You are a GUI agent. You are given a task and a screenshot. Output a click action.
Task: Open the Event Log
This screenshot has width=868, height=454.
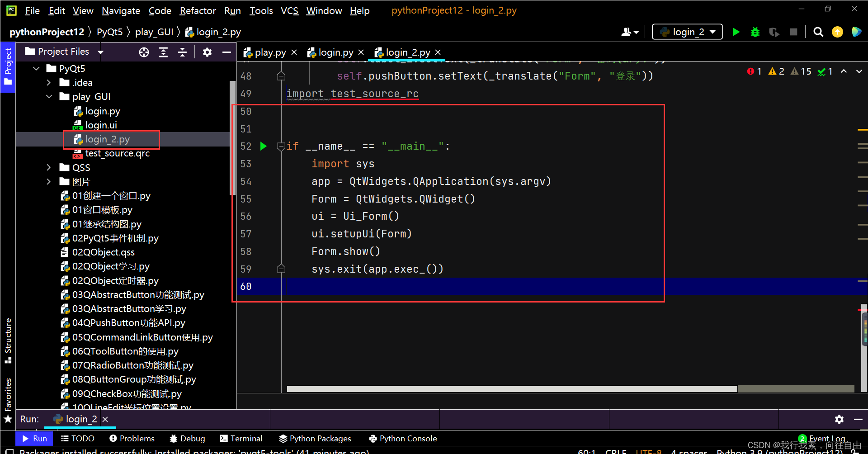826,438
